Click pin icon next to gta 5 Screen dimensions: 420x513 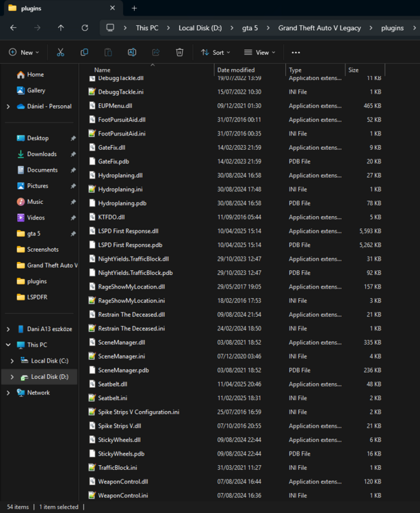pos(73,234)
